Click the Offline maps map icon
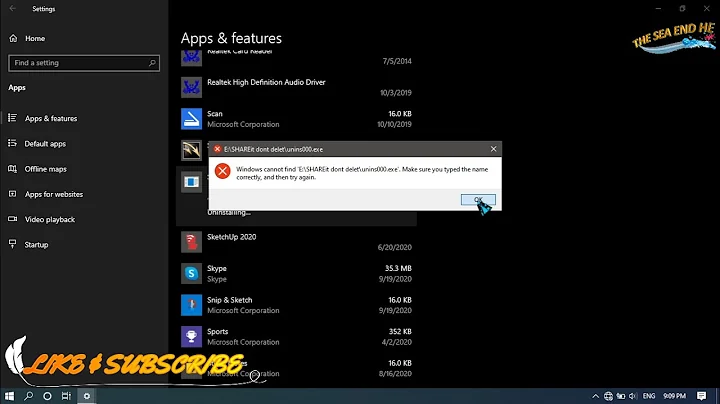This screenshot has height=404, width=720. (x=12, y=168)
